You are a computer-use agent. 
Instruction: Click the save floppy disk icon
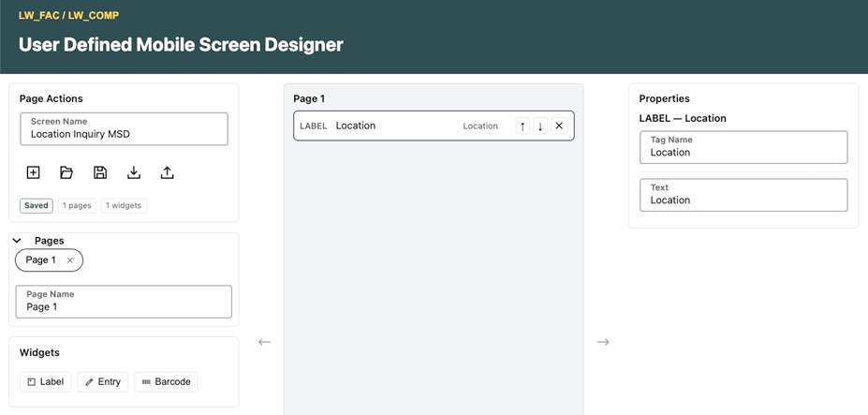click(100, 172)
